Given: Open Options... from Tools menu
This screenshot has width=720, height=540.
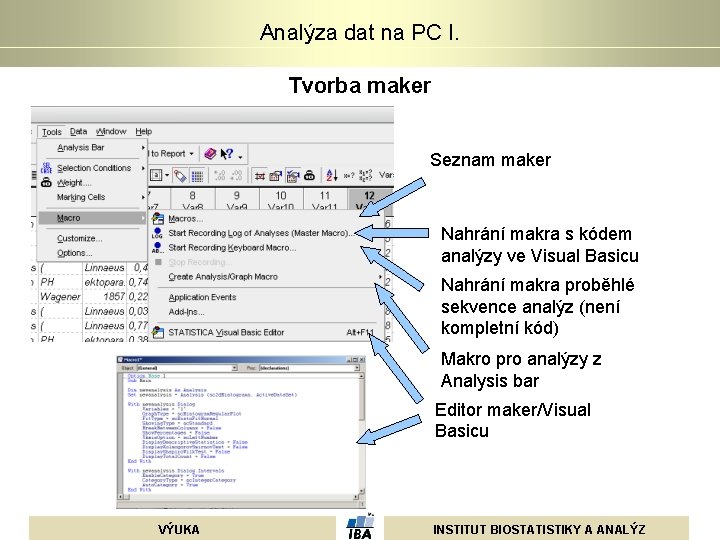Looking at the screenshot, I should pos(92,253).
